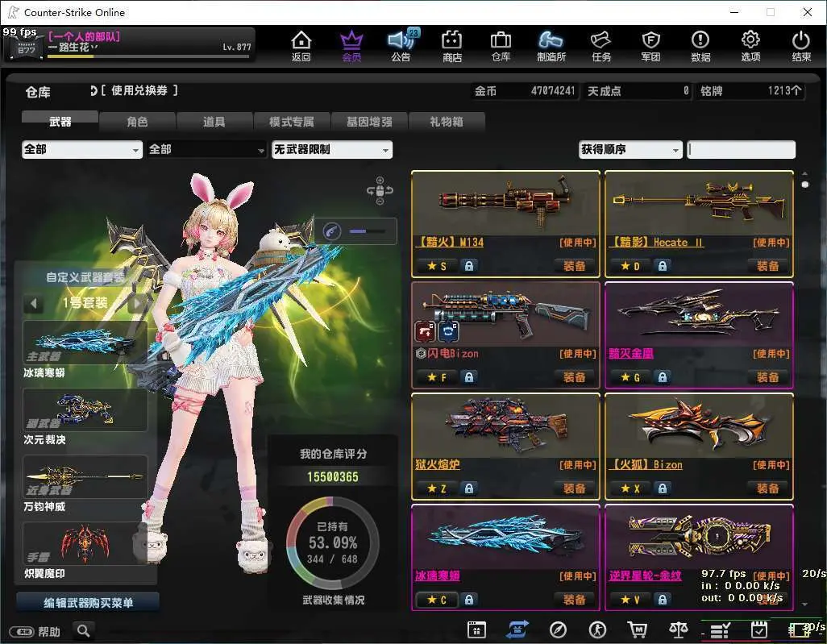
Task: Switch to the 礼物箱 tab
Action: (447, 122)
